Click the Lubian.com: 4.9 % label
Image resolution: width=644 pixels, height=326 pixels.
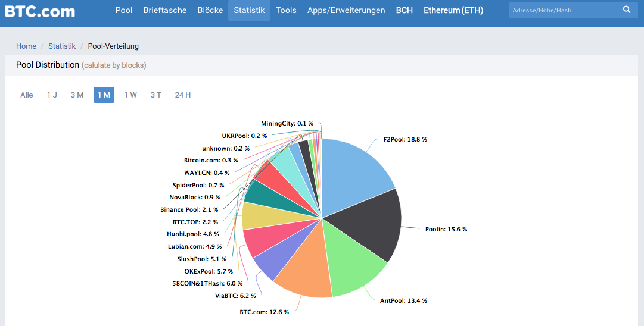pyautogui.click(x=195, y=246)
